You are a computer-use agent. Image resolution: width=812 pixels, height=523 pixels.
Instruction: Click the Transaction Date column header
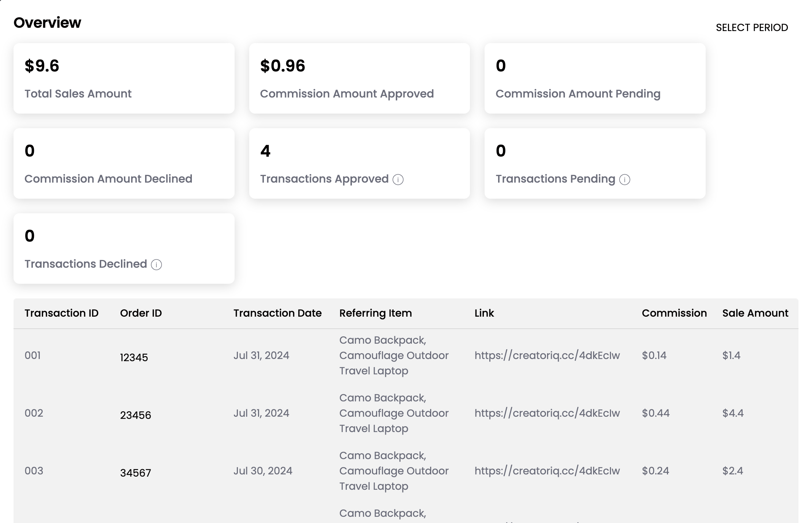277,313
